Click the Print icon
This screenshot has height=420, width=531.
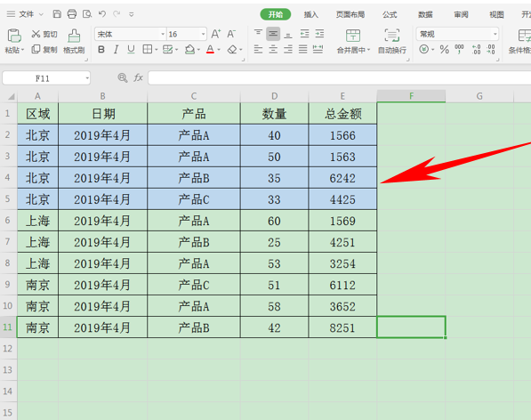[x=72, y=14]
